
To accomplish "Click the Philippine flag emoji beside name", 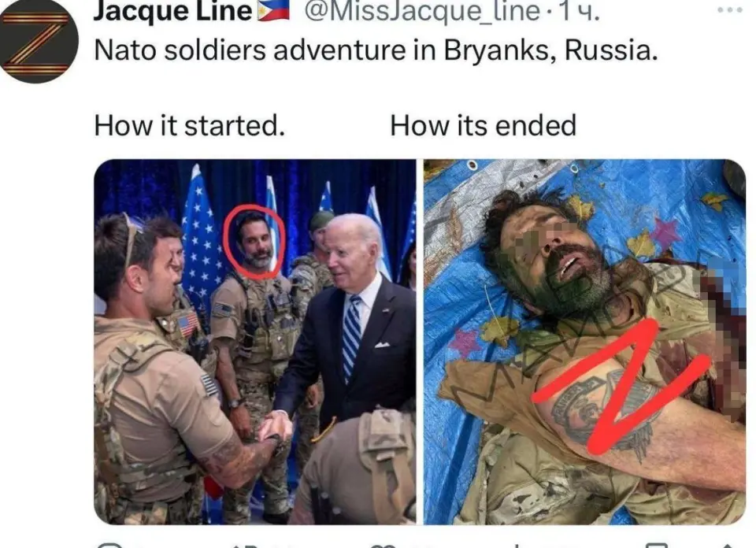I will (273, 10).
